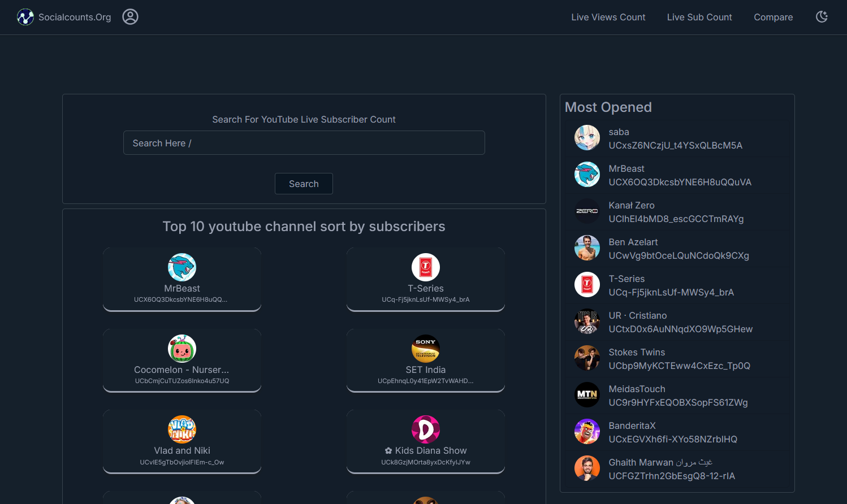
Task: Open Kanał Zero avatar in Most Opened
Action: click(x=587, y=211)
